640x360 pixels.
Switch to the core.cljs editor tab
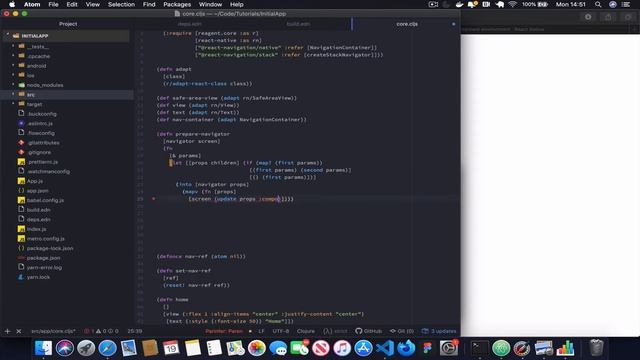pos(407,24)
